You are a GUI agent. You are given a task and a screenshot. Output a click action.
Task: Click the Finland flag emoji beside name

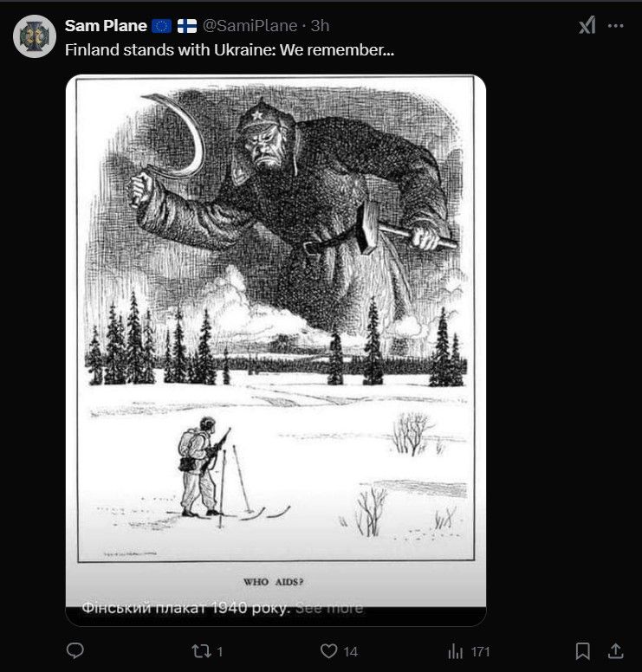click(187, 26)
